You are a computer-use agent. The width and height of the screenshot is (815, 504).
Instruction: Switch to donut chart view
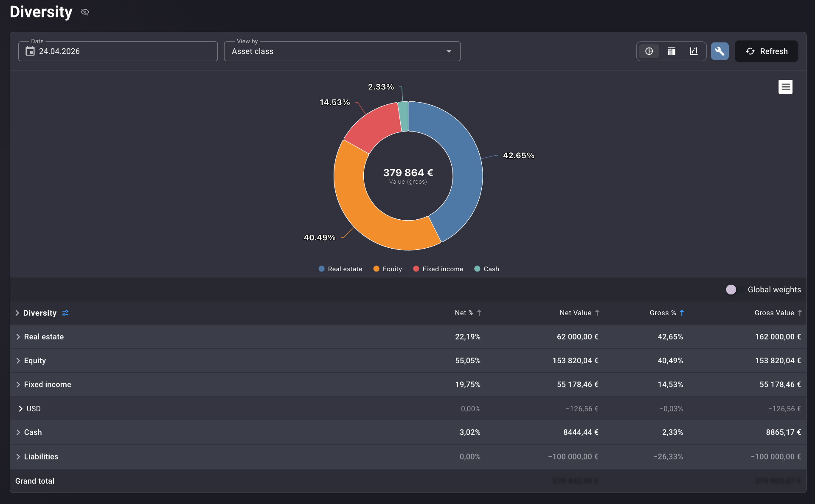[x=649, y=51]
